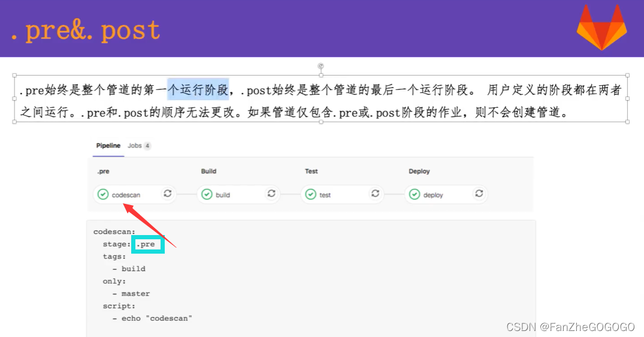The height and width of the screenshot is (337, 644).
Task: Click the deploy job success status icon
Action: 415,194
